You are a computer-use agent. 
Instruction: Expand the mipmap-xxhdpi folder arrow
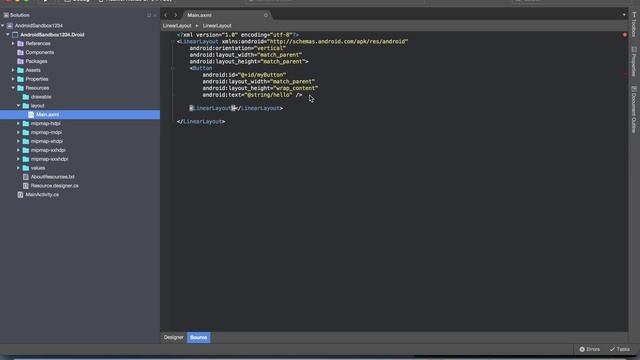coord(18,150)
